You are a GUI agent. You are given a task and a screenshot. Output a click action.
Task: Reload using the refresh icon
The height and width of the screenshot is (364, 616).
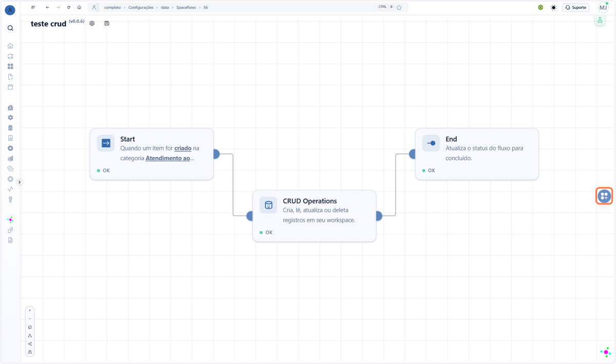(x=69, y=8)
